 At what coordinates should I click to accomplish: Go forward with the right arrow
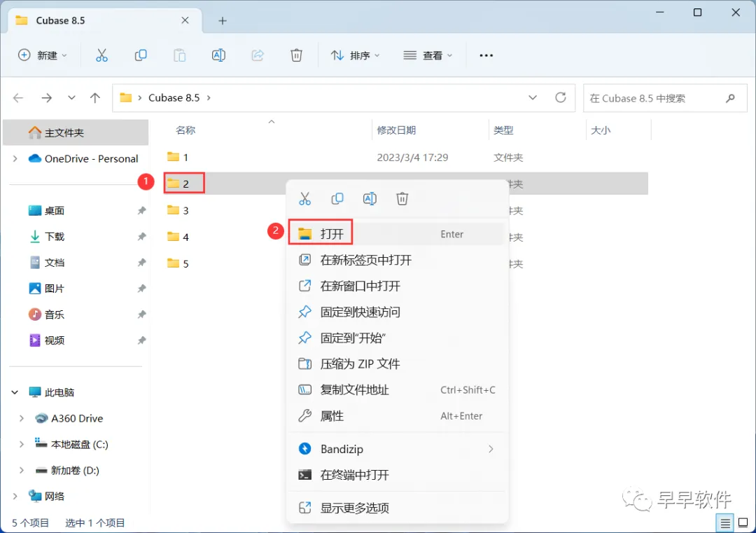click(47, 98)
